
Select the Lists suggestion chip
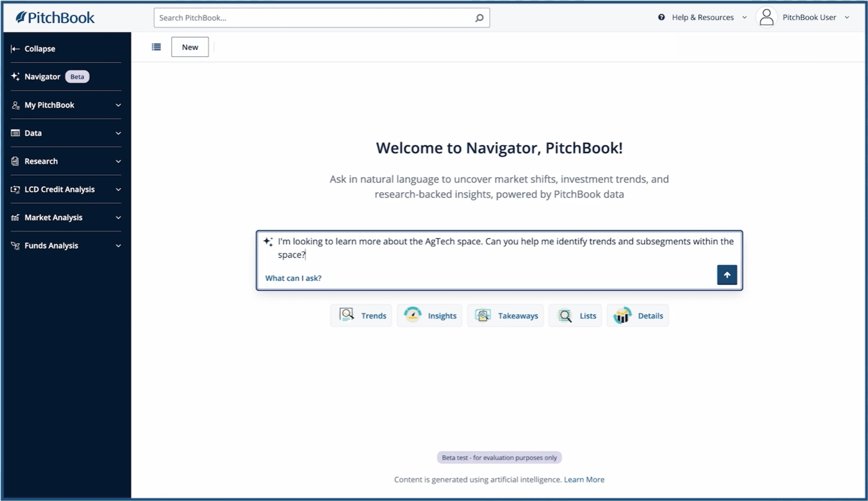click(575, 316)
